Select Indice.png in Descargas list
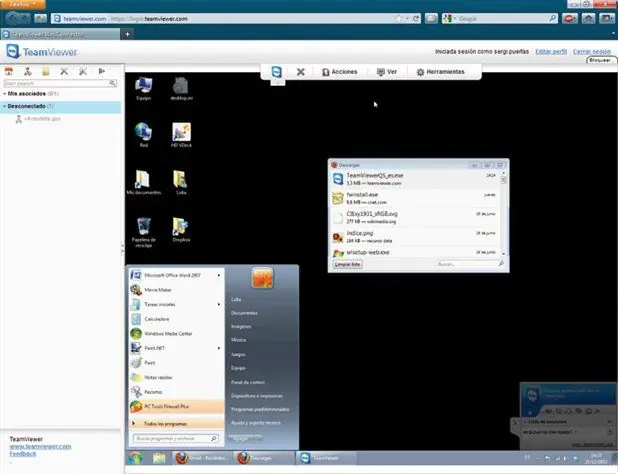 [415, 237]
